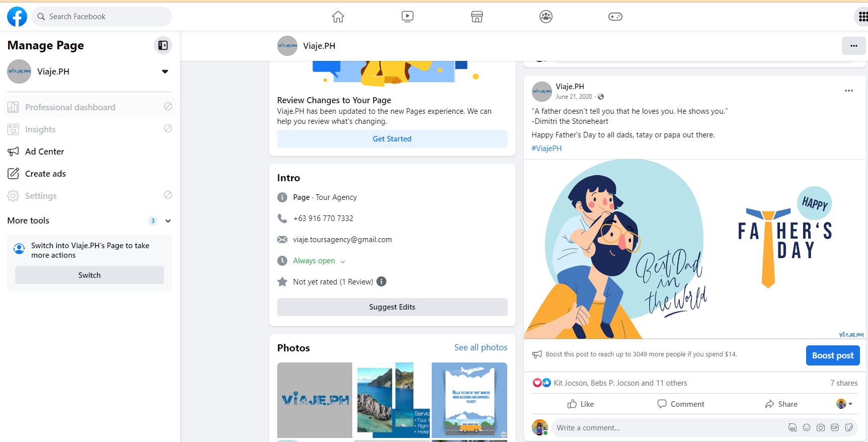Like the Father's Day post
Screen dimensions: 868x442
point(581,404)
